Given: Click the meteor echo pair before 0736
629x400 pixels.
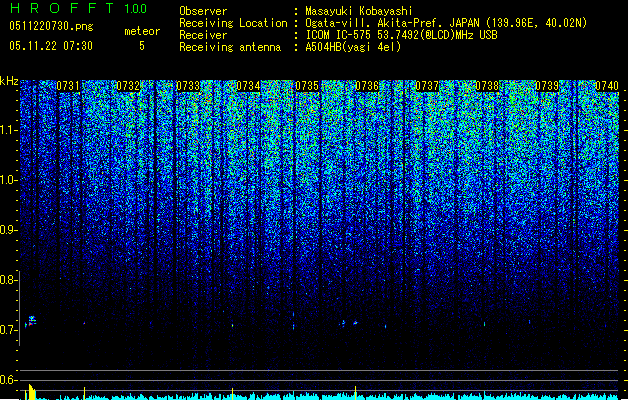Looking at the screenshot, I should 349,323.
